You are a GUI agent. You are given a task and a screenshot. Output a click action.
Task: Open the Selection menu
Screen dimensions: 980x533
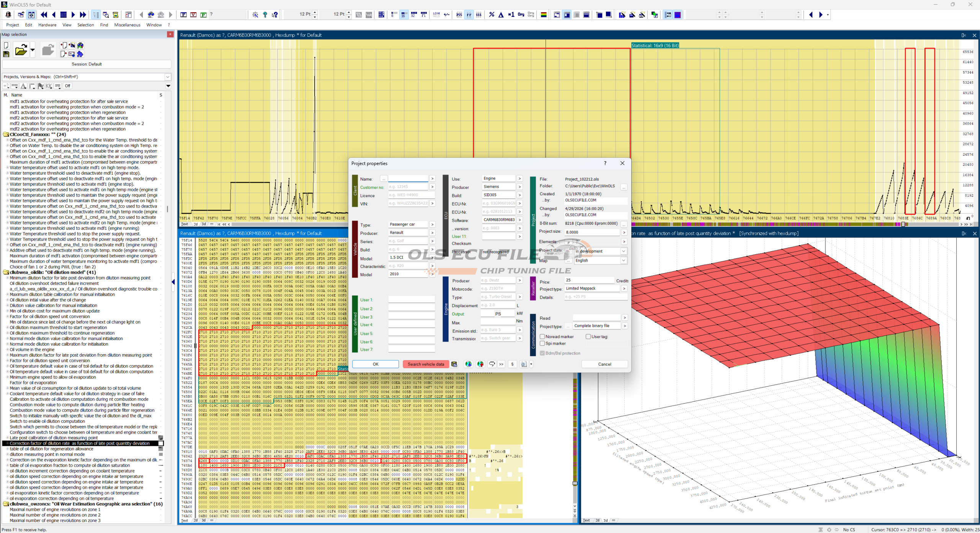[x=86, y=25]
